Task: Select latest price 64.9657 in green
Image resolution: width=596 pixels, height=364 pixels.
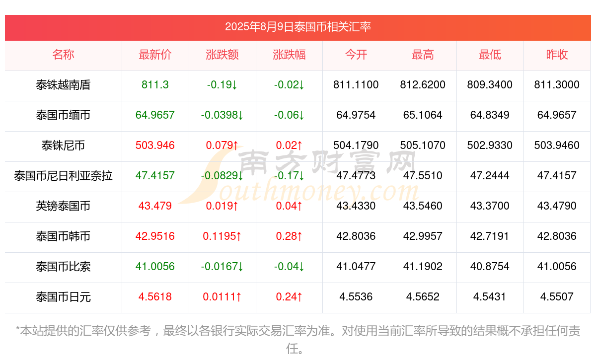Action: (x=155, y=115)
